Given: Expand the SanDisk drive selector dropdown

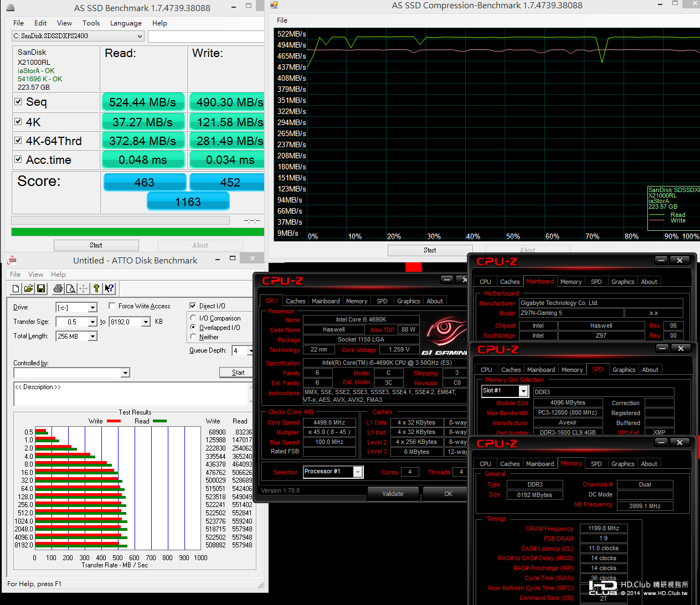Looking at the screenshot, I should (x=140, y=36).
